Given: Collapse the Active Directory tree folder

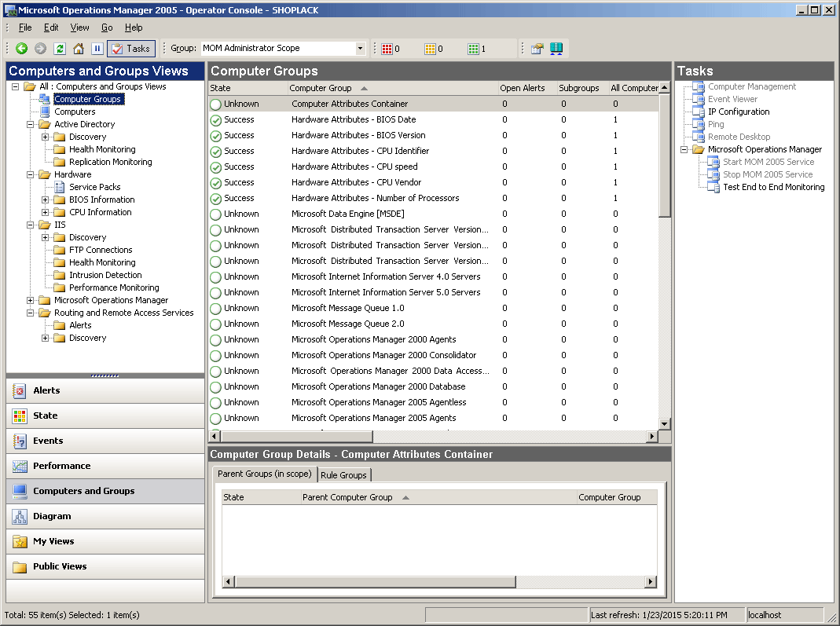Looking at the screenshot, I should (31, 124).
